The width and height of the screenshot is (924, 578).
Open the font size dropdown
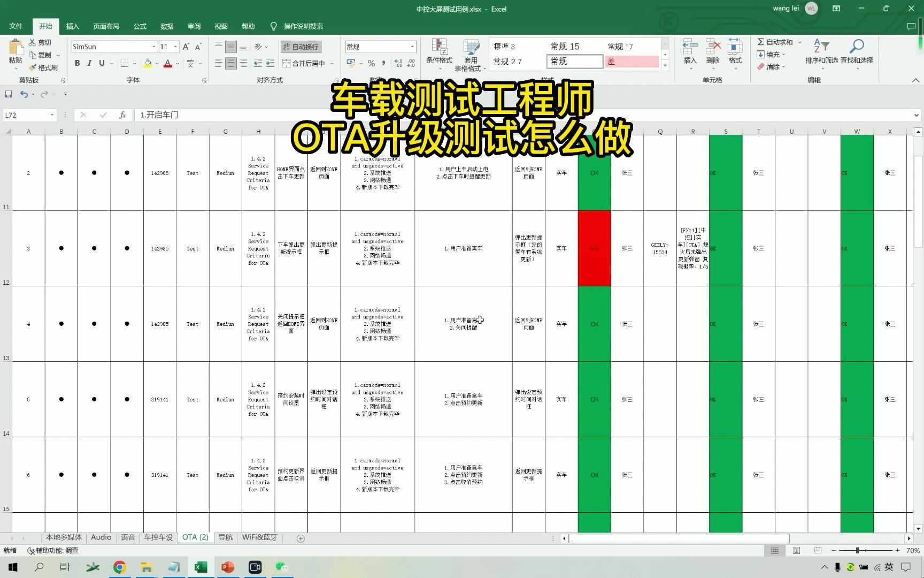pyautogui.click(x=175, y=47)
